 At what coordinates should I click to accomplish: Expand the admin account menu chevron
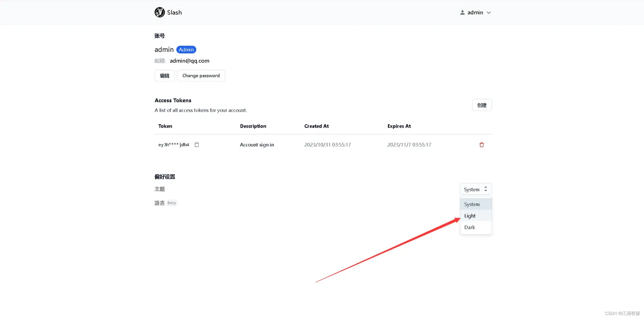(489, 12)
